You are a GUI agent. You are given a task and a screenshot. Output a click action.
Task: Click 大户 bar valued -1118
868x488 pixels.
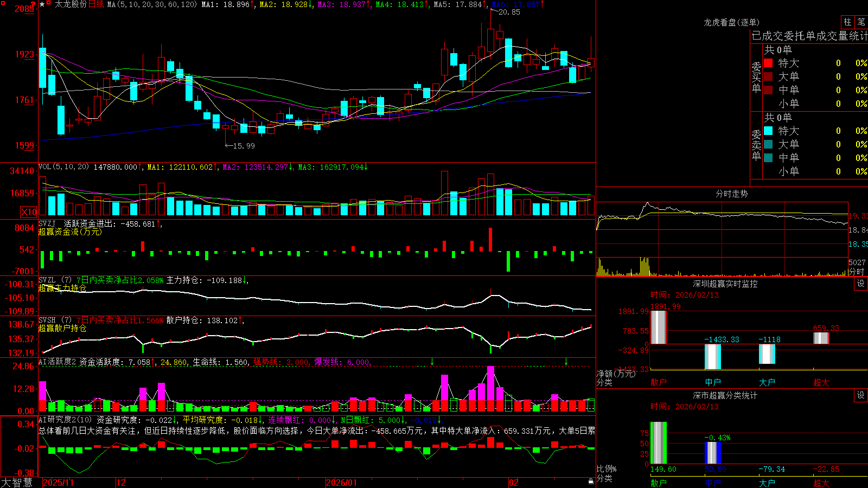pyautogui.click(x=767, y=354)
